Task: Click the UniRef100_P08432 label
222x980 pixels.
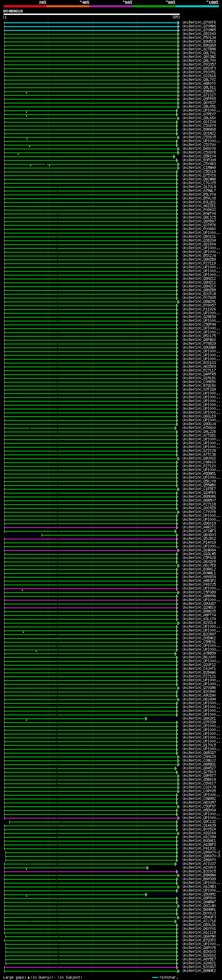Action: pos(199,210)
